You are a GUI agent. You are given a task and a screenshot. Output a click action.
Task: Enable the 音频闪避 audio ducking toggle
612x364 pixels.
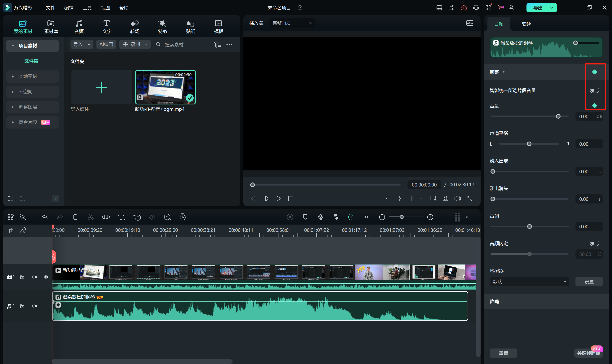coord(594,243)
